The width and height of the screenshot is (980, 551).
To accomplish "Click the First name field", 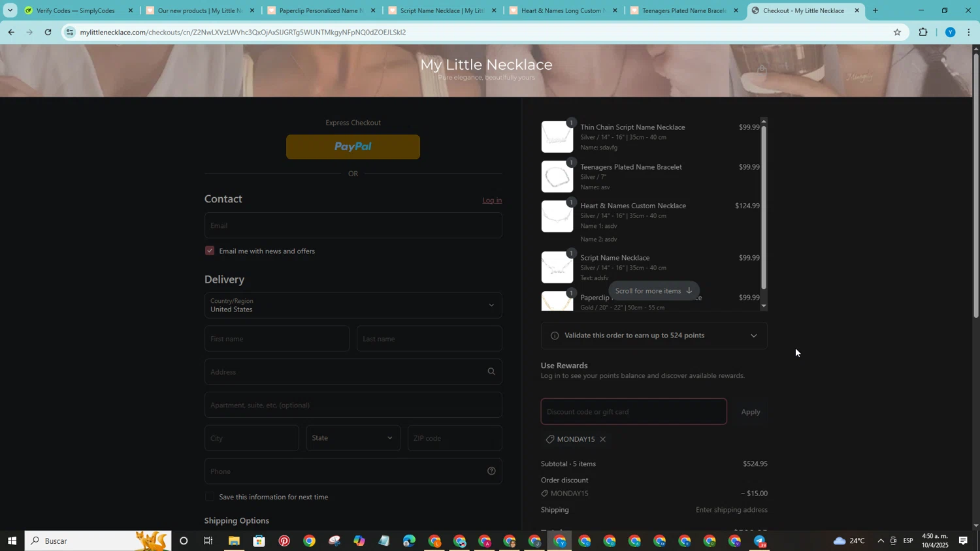I will pyautogui.click(x=277, y=339).
